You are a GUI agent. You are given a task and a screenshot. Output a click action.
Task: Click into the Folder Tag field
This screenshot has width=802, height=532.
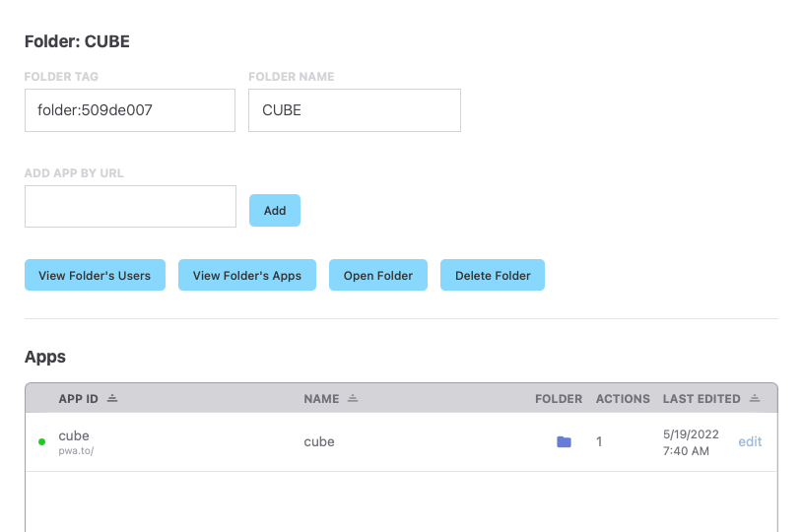(x=130, y=110)
